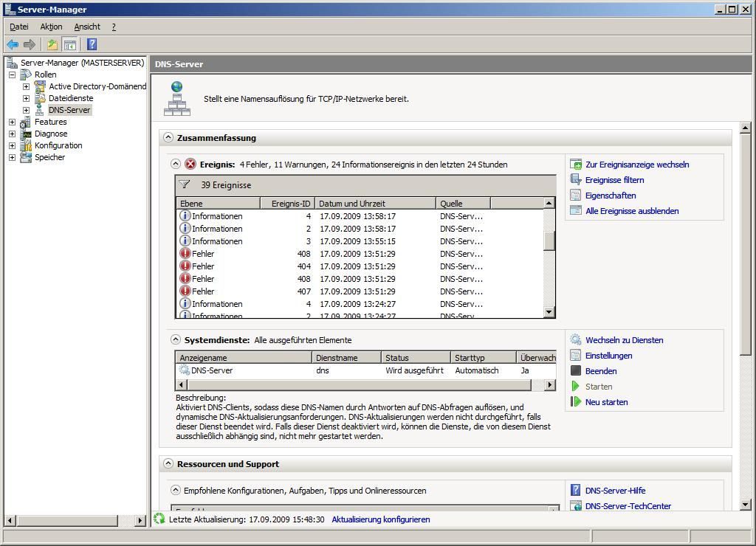Click the green refresh icon in status line
Image resolution: width=756 pixels, height=546 pixels.
coord(159,519)
